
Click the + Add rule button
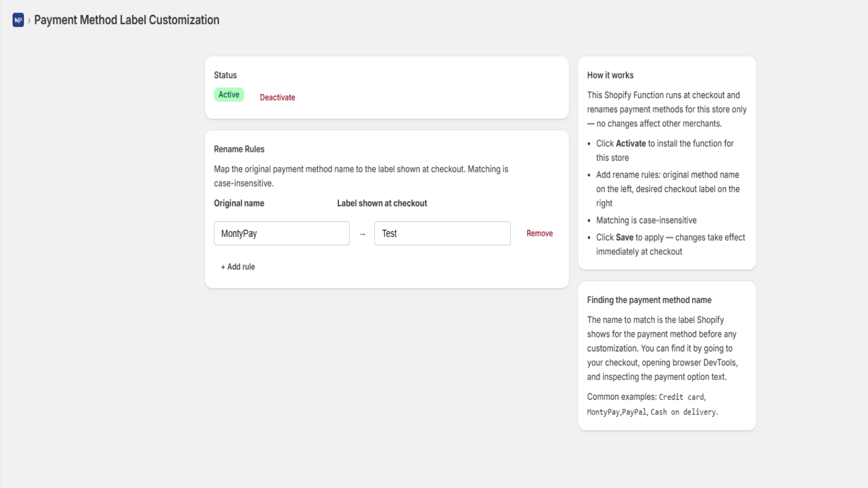point(238,267)
